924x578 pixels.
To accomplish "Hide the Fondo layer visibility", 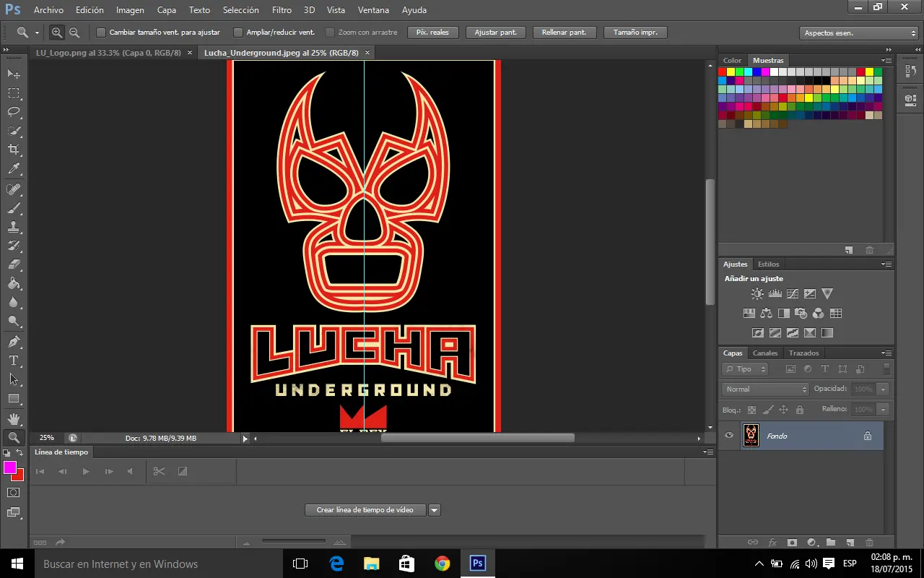I will 729,436.
